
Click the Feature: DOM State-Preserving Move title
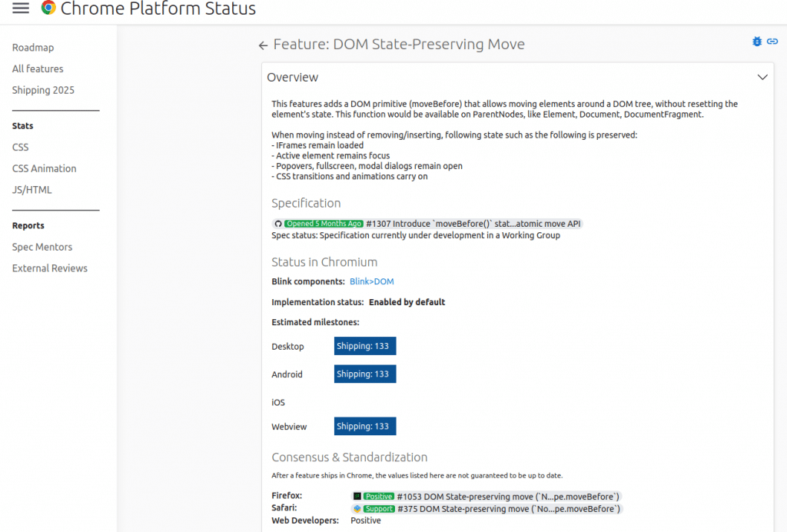[x=399, y=44]
